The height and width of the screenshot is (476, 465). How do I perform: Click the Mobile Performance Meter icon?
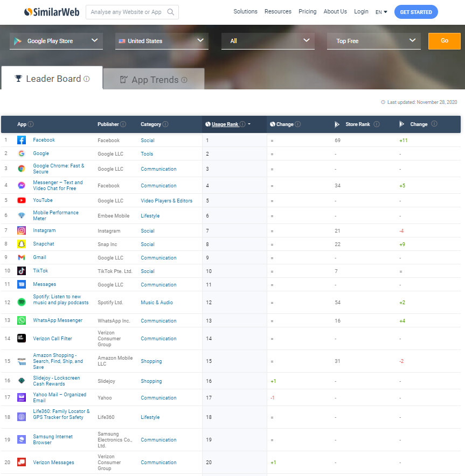click(x=21, y=215)
